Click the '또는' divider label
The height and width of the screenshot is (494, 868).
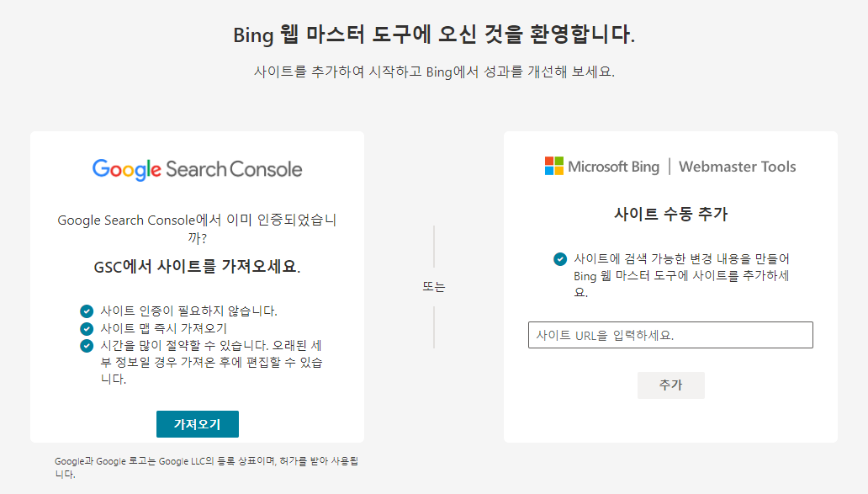point(434,286)
